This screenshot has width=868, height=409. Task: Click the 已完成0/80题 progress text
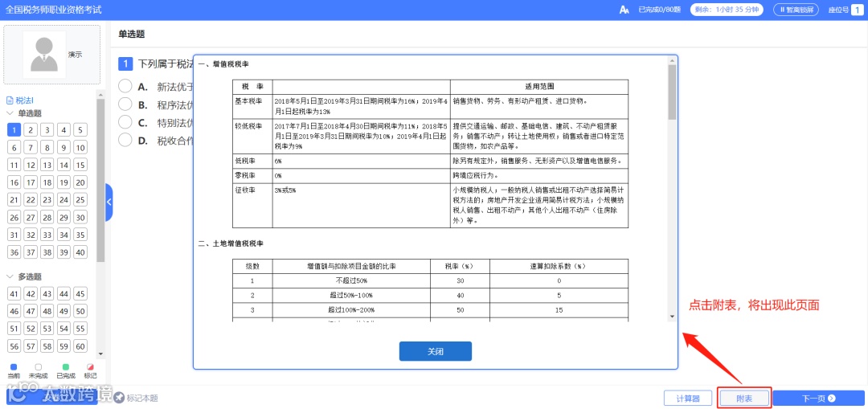(x=659, y=10)
